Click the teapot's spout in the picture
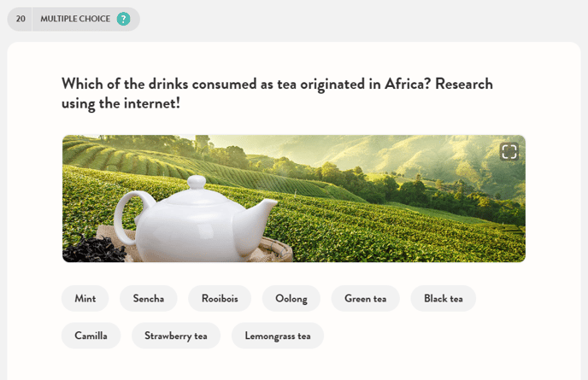Viewport: 588px width, 380px height. pyautogui.click(x=265, y=209)
